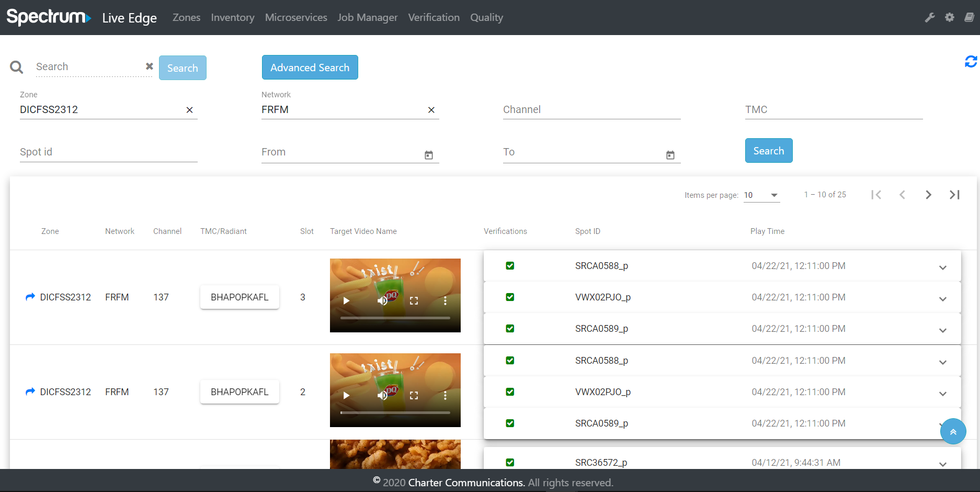
Task: Toggle checkbox for slot 2 SRCA0588_p
Action: (x=510, y=361)
